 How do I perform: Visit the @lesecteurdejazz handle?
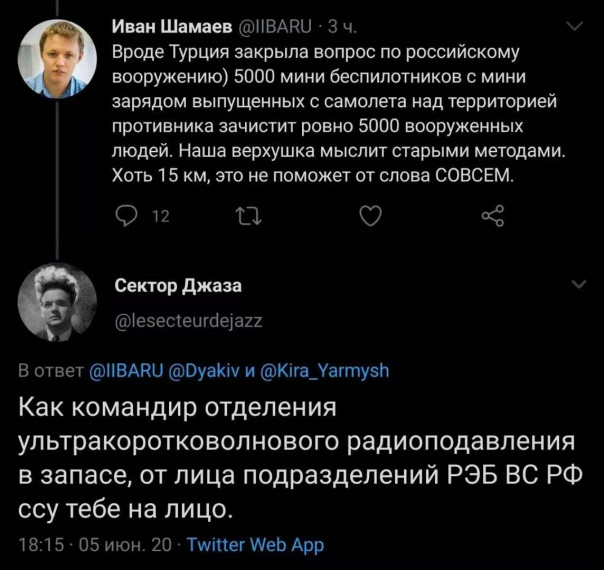[191, 320]
